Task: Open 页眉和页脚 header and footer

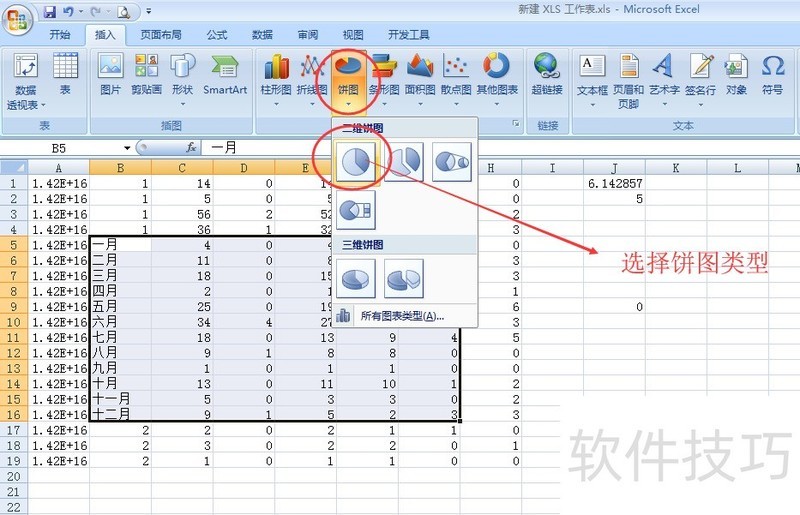Action: (629, 81)
